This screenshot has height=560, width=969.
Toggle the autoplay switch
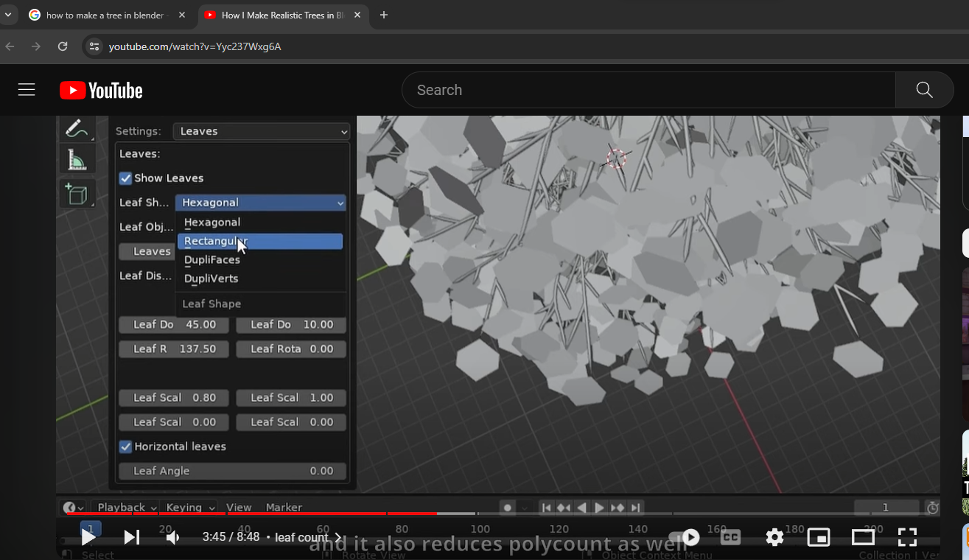click(x=684, y=537)
